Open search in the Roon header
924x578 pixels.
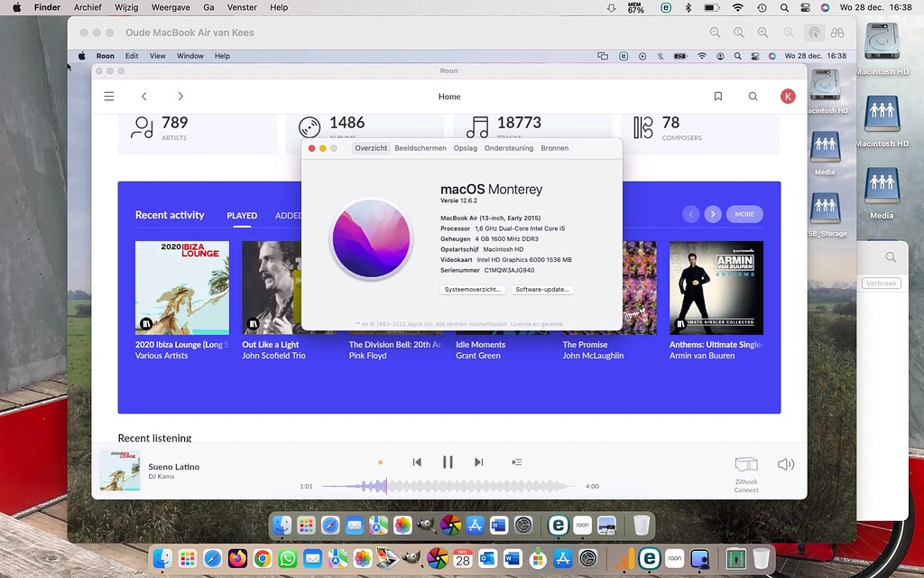point(753,96)
